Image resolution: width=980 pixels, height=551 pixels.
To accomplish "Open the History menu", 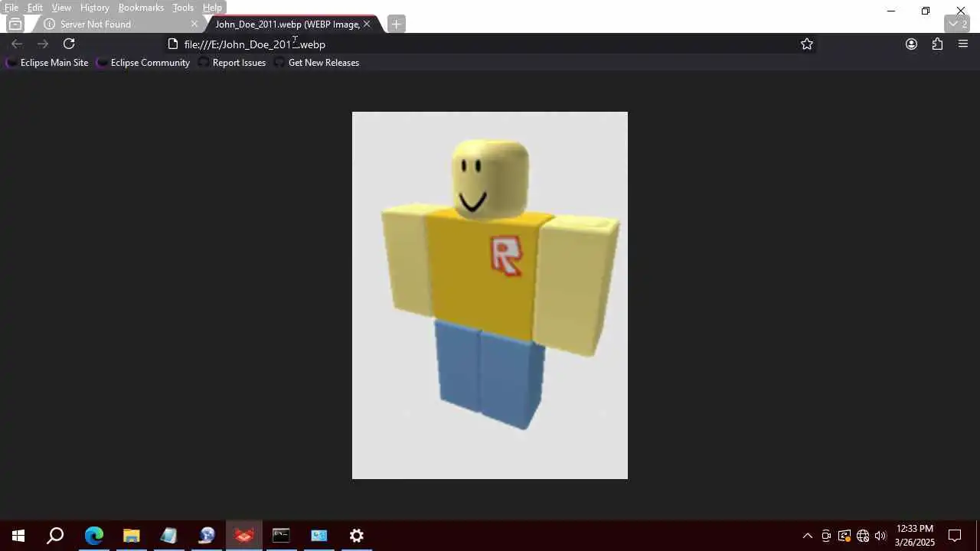I will coord(95,8).
